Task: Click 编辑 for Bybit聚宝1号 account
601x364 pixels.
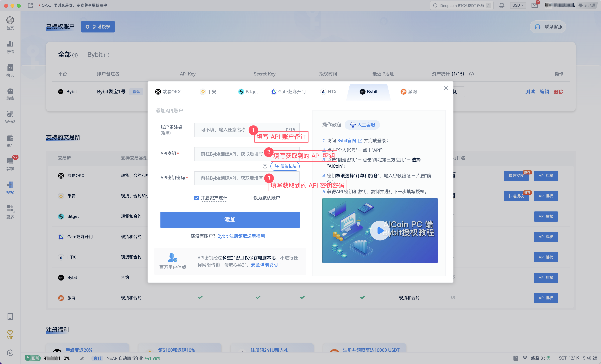Action: tap(544, 92)
